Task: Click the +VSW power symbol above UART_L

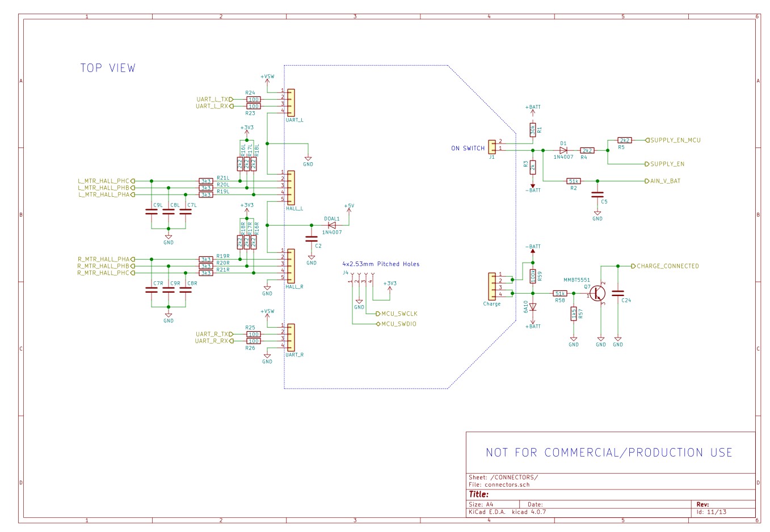Action: coord(267,78)
